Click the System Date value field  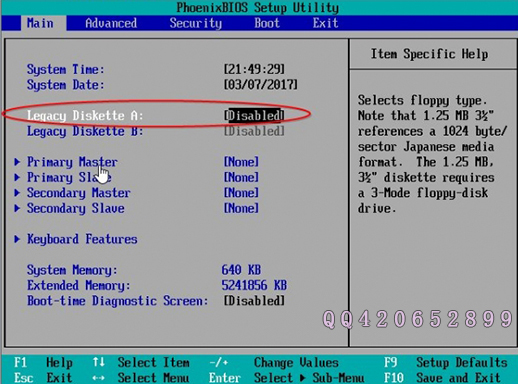click(261, 84)
